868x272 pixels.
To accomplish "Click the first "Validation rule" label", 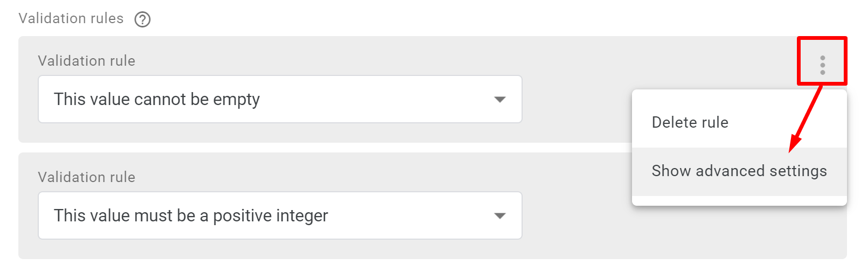I will click(86, 61).
